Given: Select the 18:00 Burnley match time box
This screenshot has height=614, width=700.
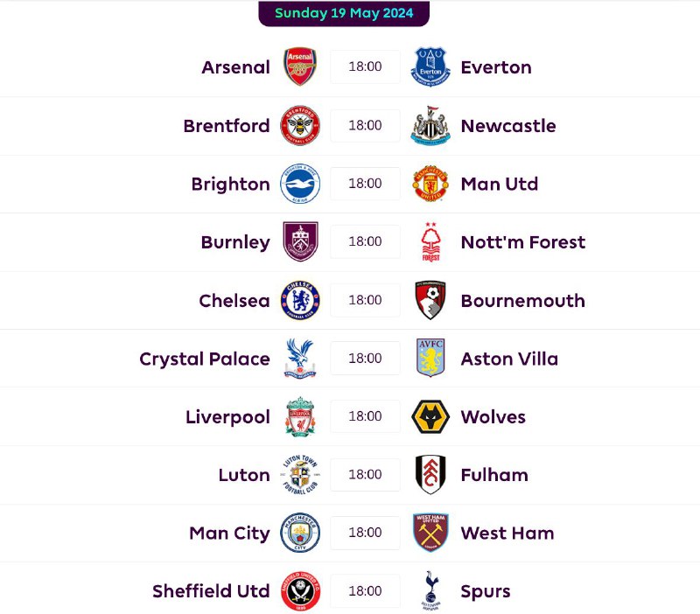Looking at the screenshot, I should [365, 241].
